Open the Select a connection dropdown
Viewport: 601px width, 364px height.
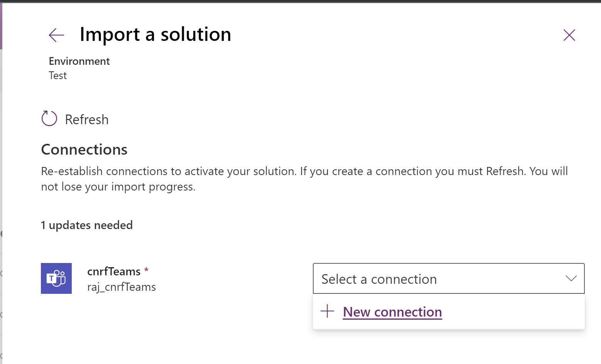coord(449,278)
